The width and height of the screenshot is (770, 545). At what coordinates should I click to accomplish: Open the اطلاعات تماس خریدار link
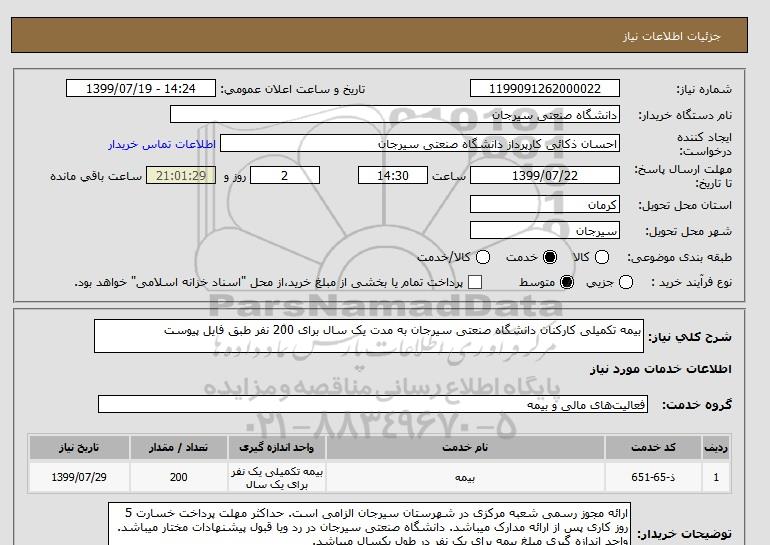[162, 144]
